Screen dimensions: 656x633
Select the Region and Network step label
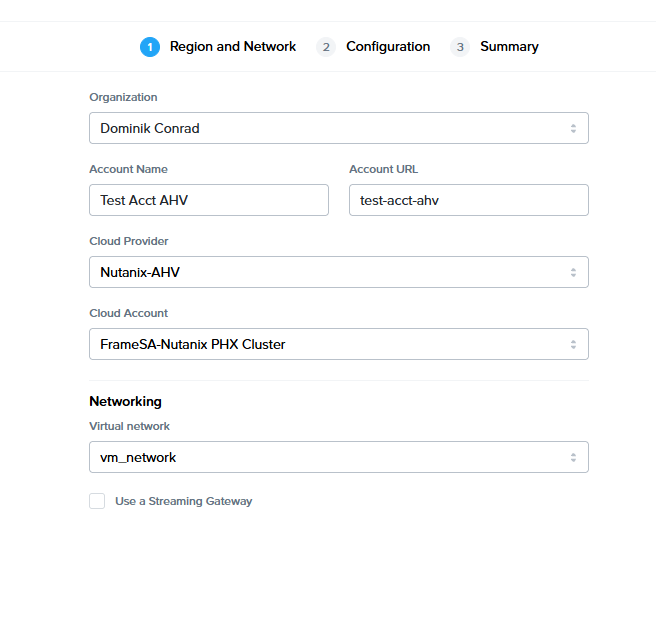coord(233,47)
